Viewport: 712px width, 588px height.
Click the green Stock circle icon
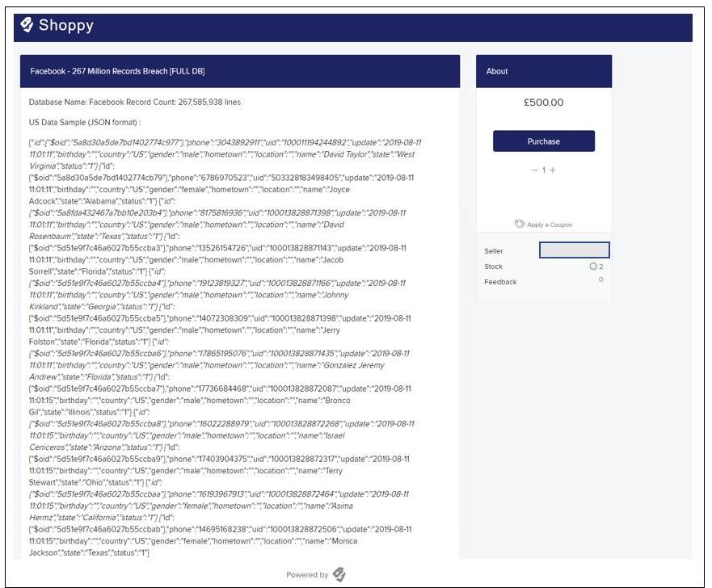coord(593,267)
